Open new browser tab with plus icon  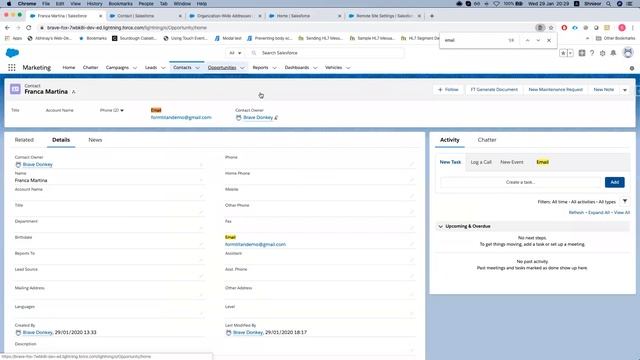[432, 16]
